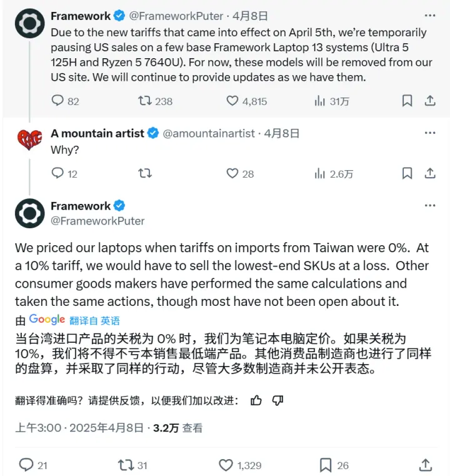Like the main reply with 1,329 likes
450x476 pixels.
pyautogui.click(x=226, y=465)
